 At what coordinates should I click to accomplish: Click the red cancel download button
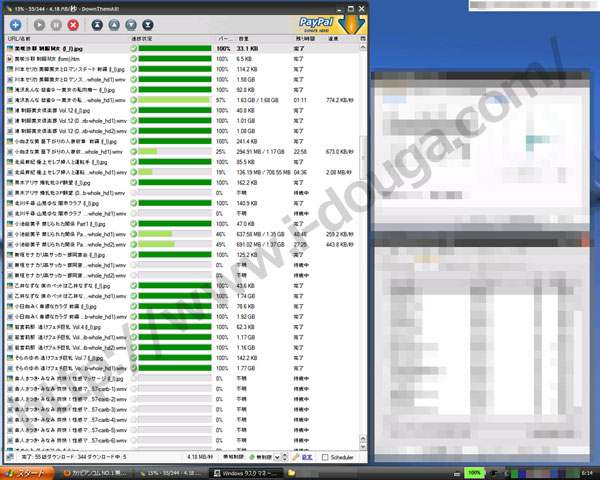point(73,23)
